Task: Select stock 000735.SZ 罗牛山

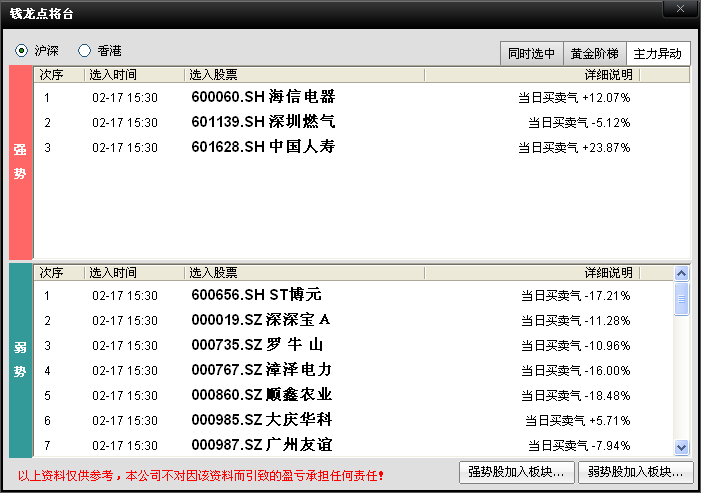Action: click(x=257, y=345)
